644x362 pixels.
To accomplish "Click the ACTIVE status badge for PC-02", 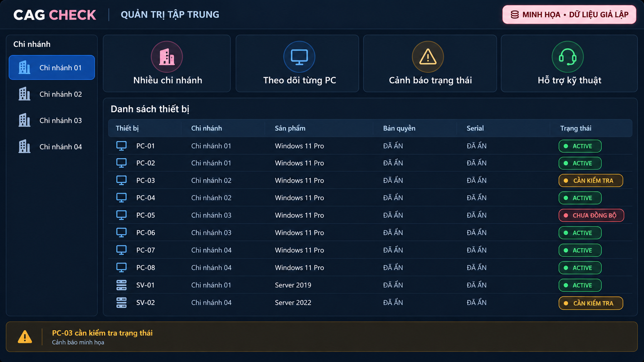I will (580, 163).
